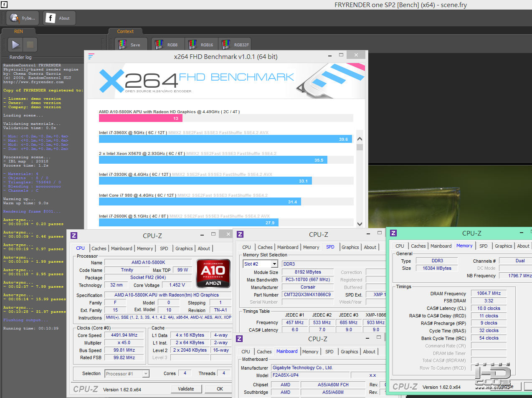Start render with the play button

[15, 45]
